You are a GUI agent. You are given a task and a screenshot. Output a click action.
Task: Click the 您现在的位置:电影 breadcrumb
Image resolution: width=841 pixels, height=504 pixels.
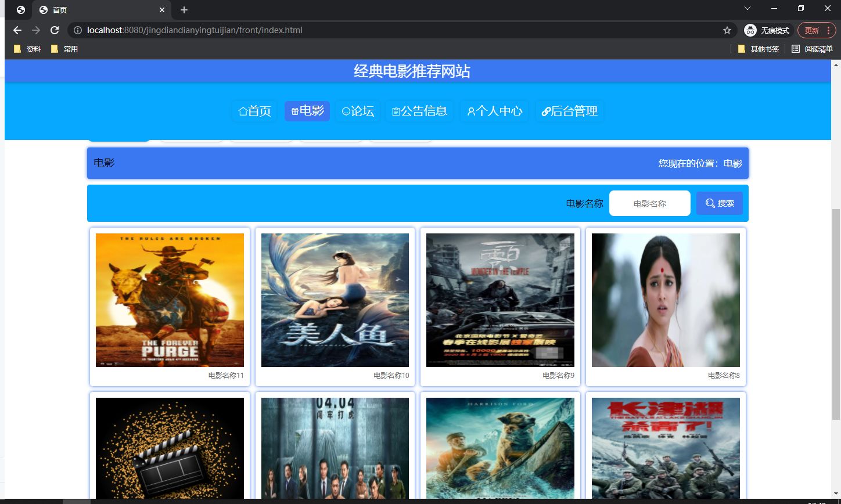700,163
